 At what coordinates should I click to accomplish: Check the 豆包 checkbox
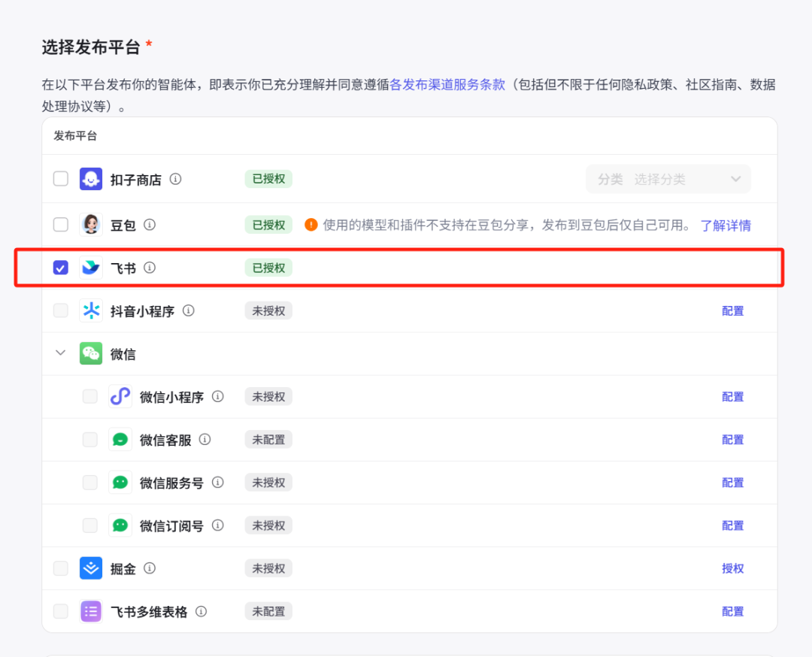(61, 225)
